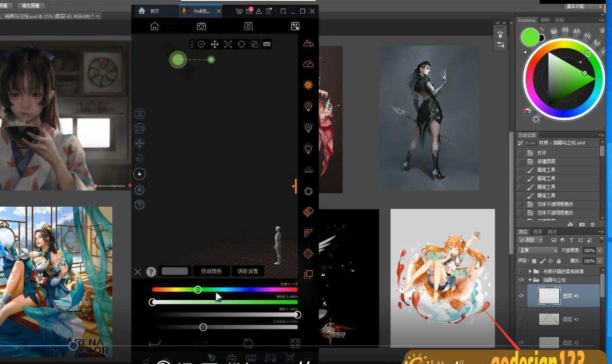Screen dimensions: 612x364
Task: Select light bulb A icon
Action: coord(308,106)
